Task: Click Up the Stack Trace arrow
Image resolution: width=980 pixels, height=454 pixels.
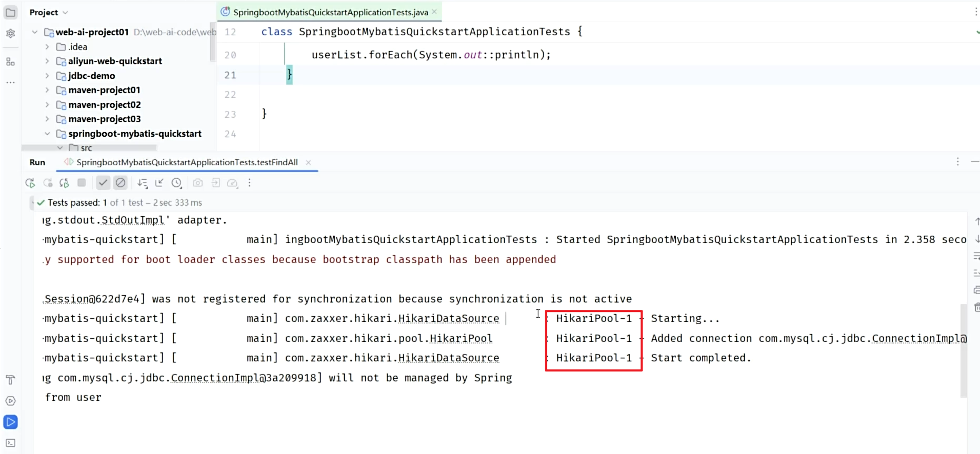Action: [x=977, y=221]
